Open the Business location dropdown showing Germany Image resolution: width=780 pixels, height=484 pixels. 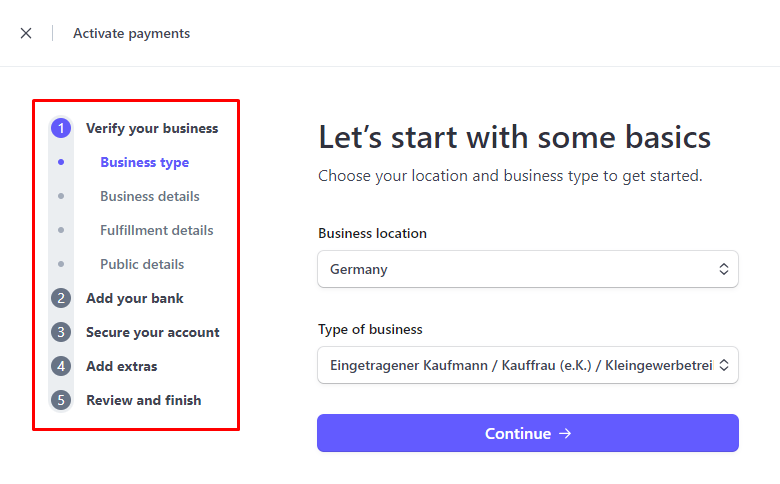point(528,269)
